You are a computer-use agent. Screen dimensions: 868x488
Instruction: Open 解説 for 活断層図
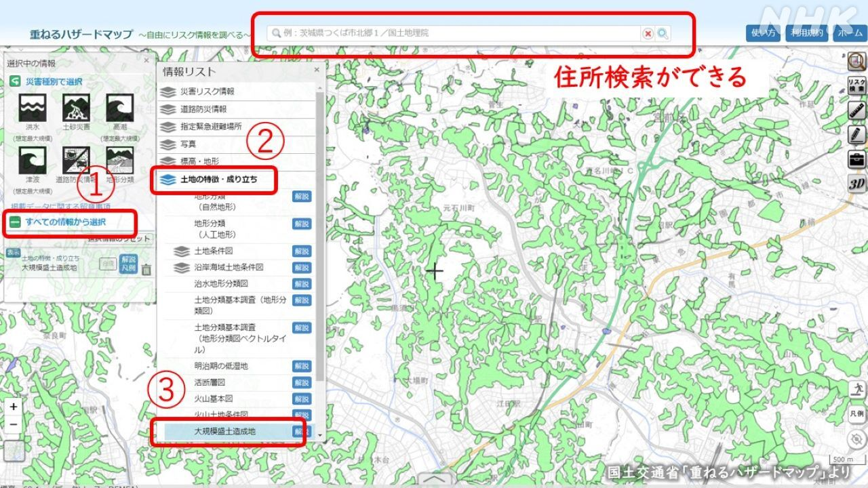[x=302, y=382]
